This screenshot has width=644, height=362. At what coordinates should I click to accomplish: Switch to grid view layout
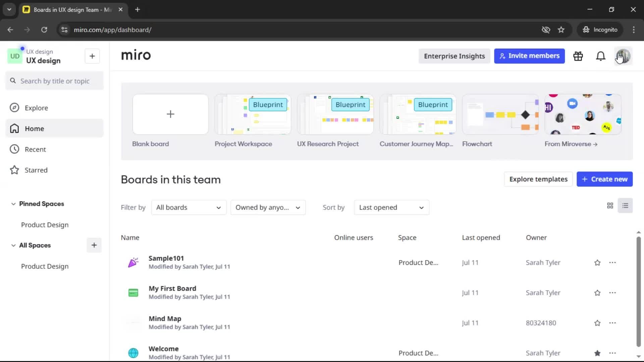(610, 205)
